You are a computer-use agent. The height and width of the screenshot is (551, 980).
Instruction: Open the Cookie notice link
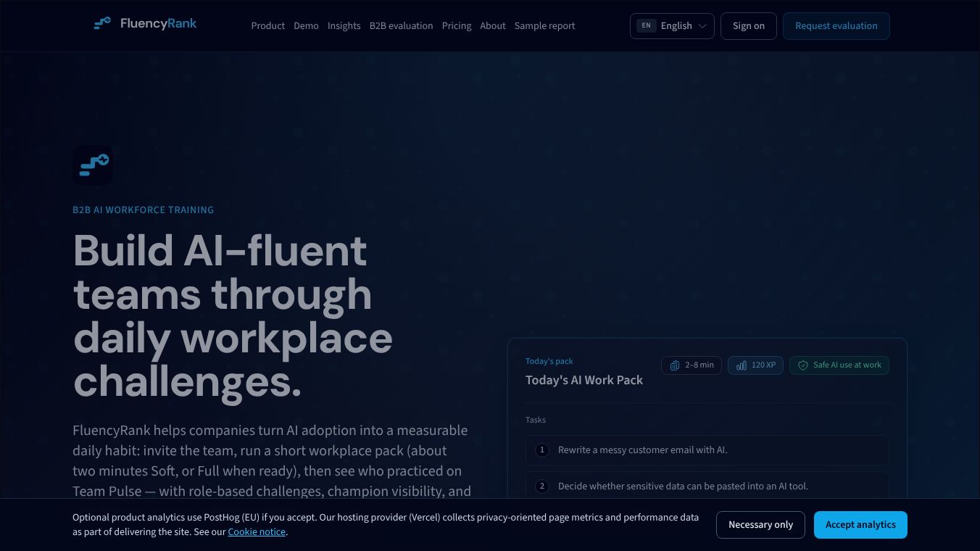tap(257, 532)
